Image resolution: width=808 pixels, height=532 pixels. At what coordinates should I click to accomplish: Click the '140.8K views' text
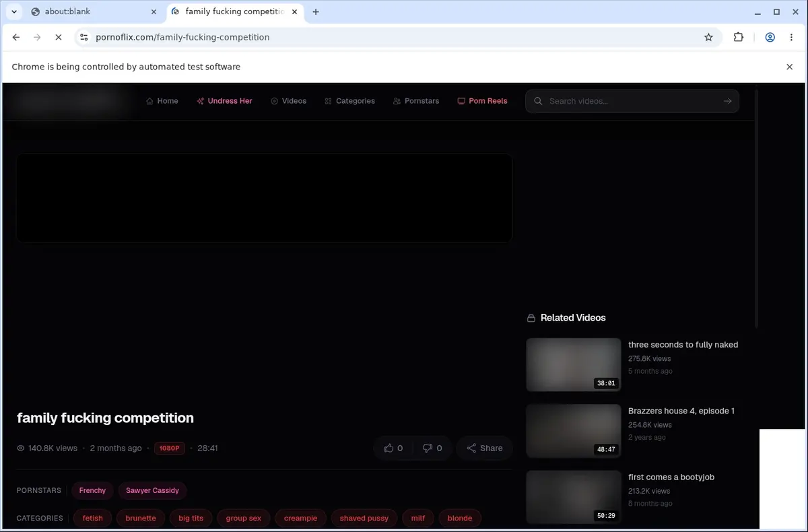(x=53, y=448)
